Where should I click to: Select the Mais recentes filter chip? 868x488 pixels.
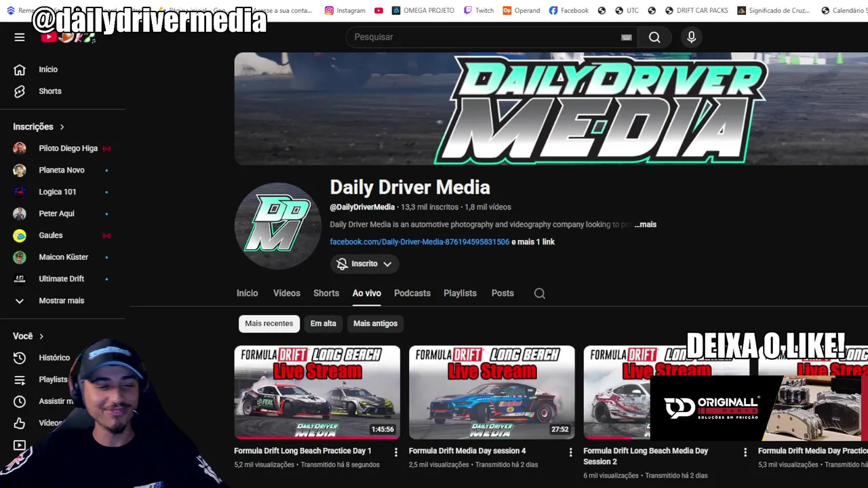click(269, 323)
